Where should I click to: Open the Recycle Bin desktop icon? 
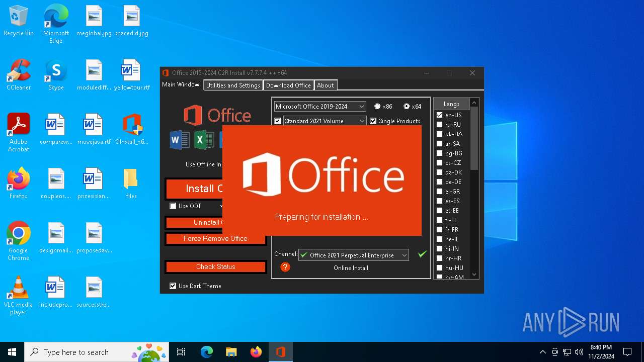(19, 21)
